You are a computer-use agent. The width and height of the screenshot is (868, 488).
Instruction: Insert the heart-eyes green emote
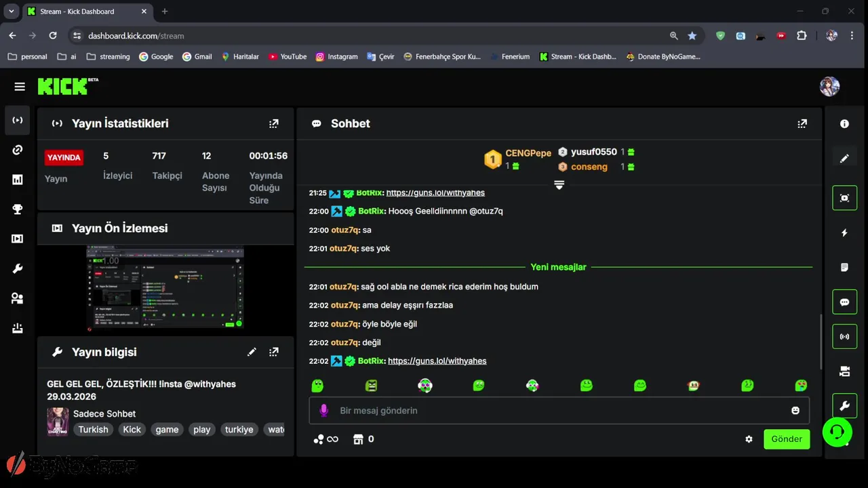click(x=801, y=386)
